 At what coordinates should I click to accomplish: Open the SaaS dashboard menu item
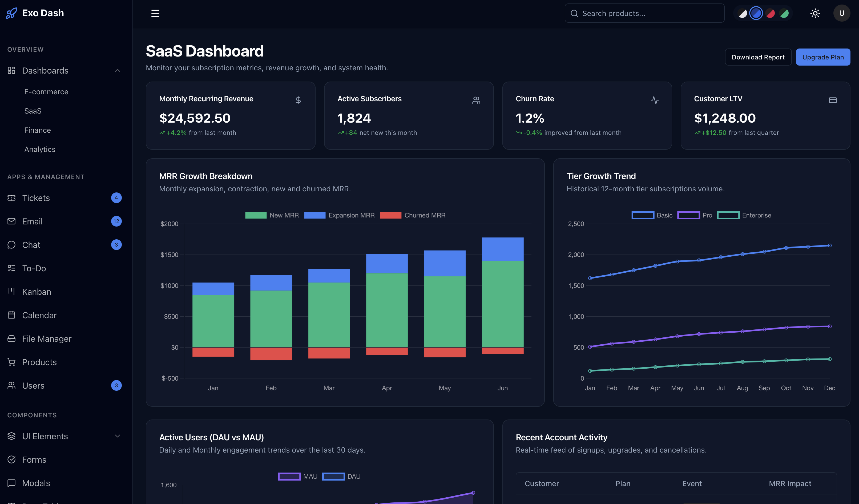tap(33, 111)
